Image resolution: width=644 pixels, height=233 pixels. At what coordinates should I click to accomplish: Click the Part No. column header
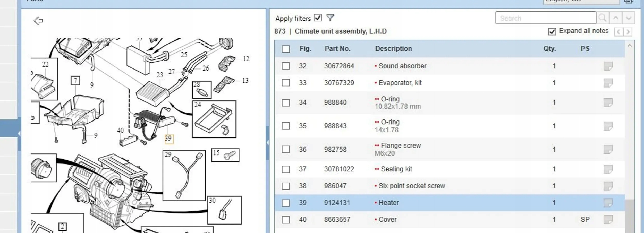337,49
